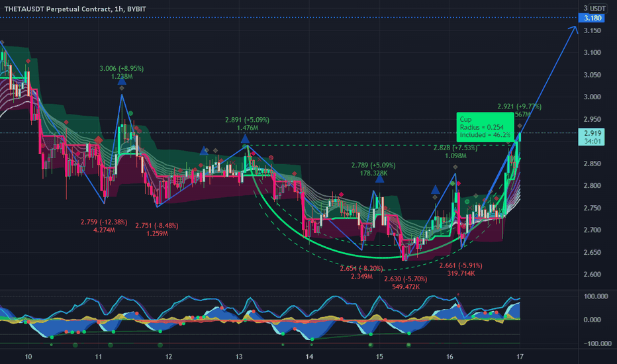
Task: Open the USDT currency label on price axis
Action: [597, 8]
